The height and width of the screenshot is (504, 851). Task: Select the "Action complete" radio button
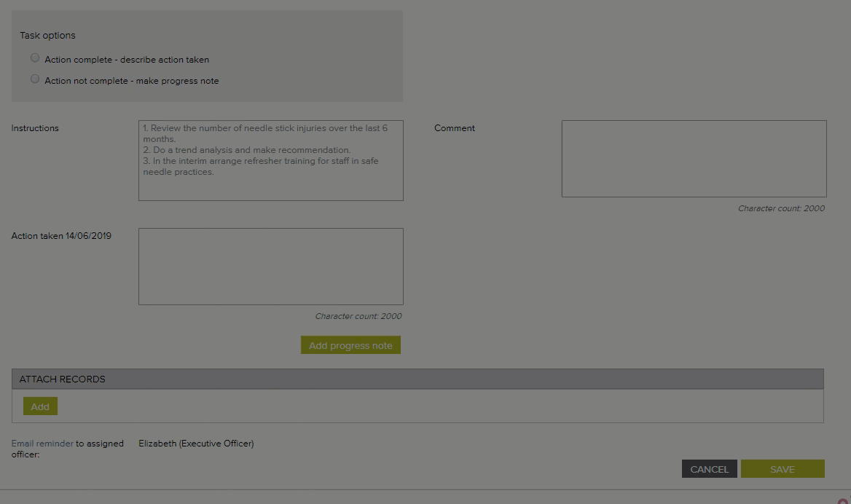(35, 58)
